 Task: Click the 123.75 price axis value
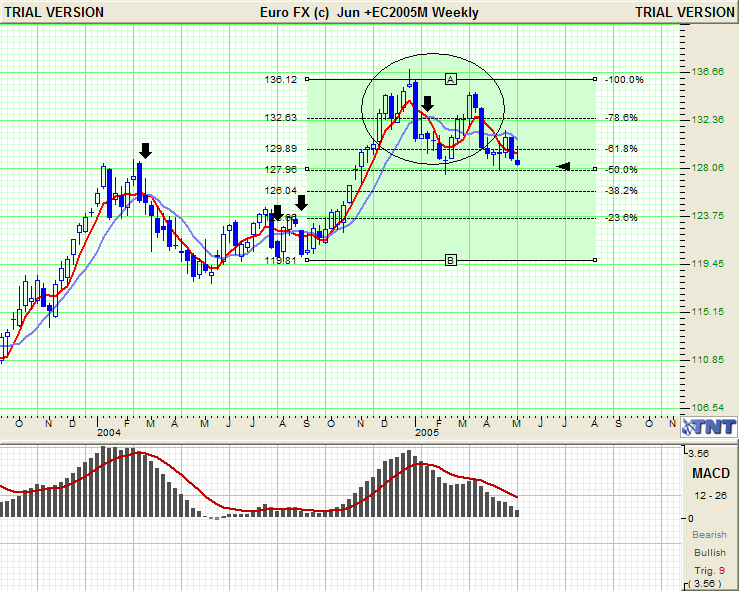(707, 215)
